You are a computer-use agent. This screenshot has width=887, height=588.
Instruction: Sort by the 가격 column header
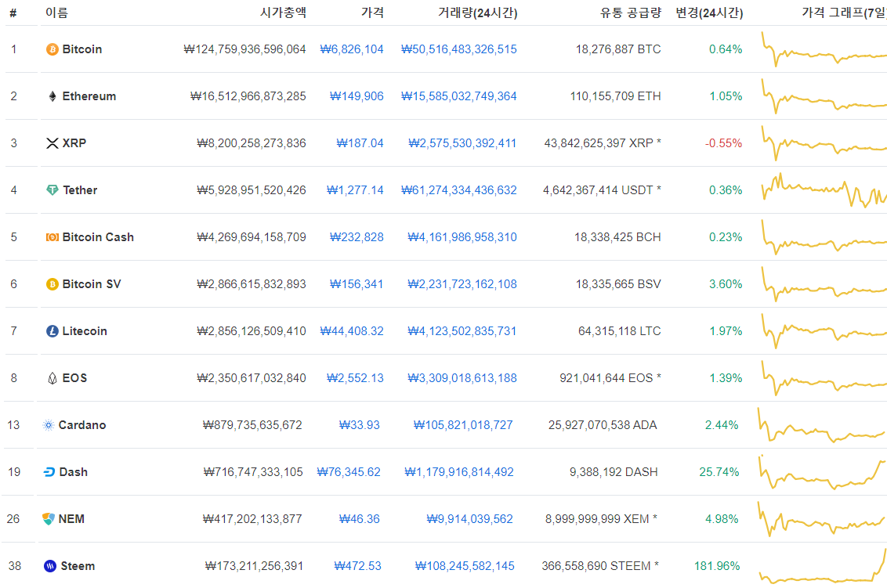(x=372, y=13)
